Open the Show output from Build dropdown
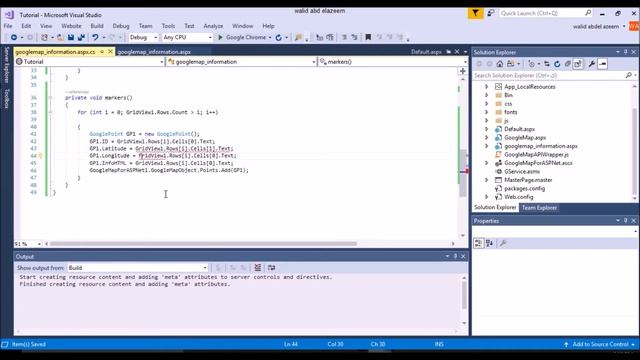The height and width of the screenshot is (360, 640). click(x=138, y=268)
